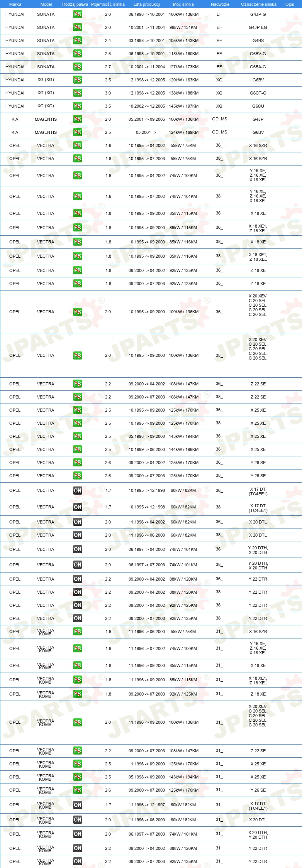This screenshot has height=868, width=302.
Task: Click production years 10.1999 -> 06.2000
Action: 147,449
